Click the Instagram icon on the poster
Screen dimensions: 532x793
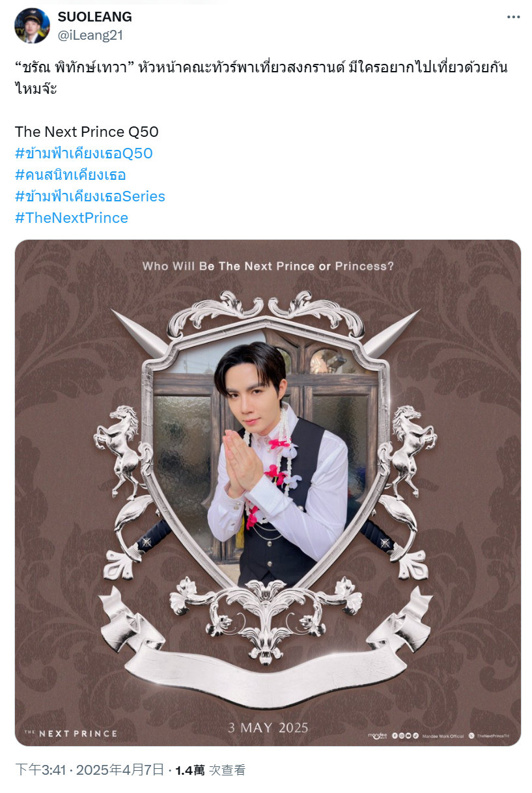coord(402,736)
